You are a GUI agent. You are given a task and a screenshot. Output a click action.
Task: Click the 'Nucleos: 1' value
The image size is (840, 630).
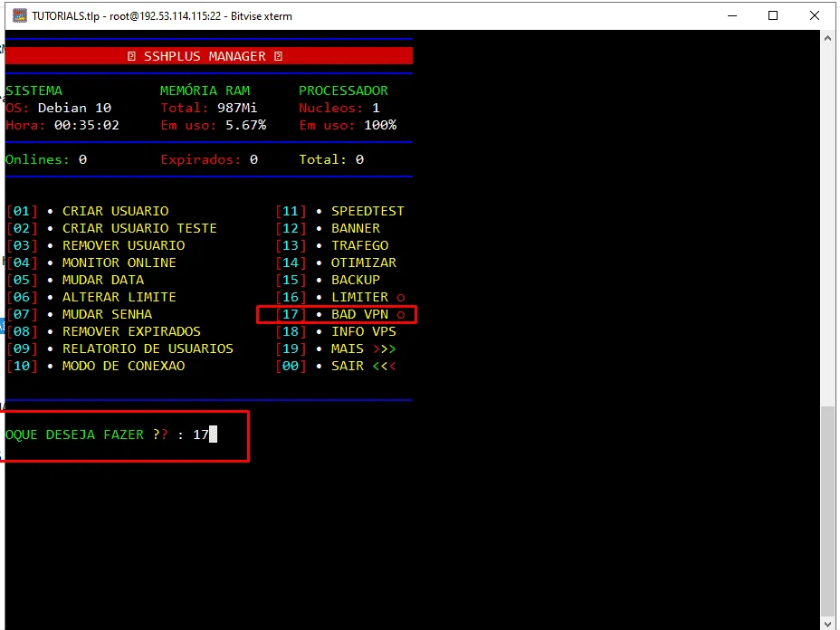[x=339, y=108]
